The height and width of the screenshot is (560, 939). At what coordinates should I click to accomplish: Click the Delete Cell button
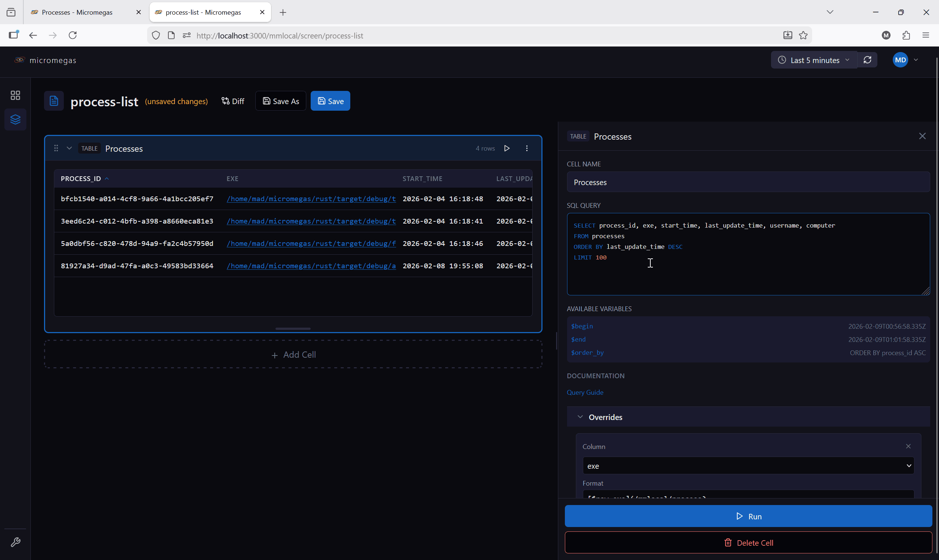(748, 543)
